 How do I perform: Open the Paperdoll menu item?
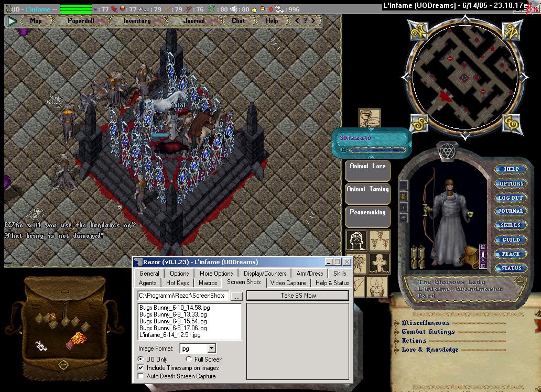(x=81, y=21)
